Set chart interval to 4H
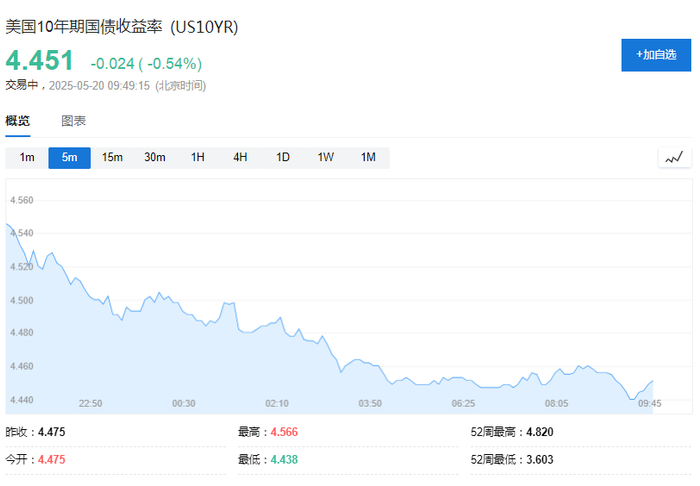 tap(240, 157)
